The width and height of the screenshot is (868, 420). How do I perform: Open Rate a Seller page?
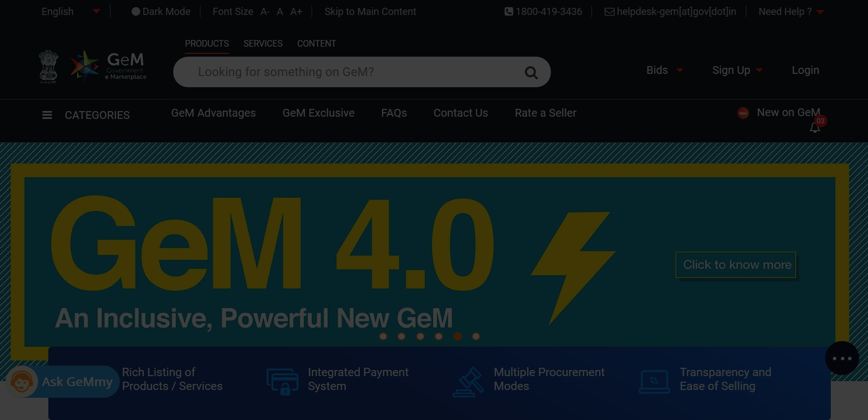545,113
